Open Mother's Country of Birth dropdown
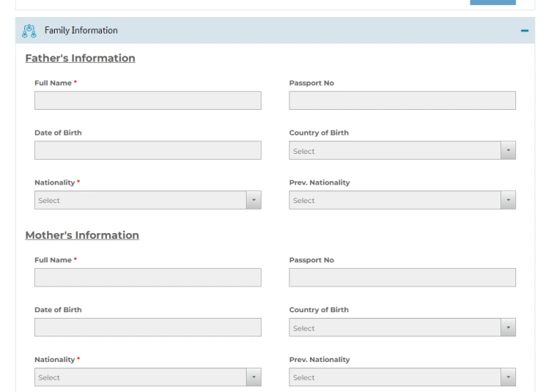 [394, 328]
